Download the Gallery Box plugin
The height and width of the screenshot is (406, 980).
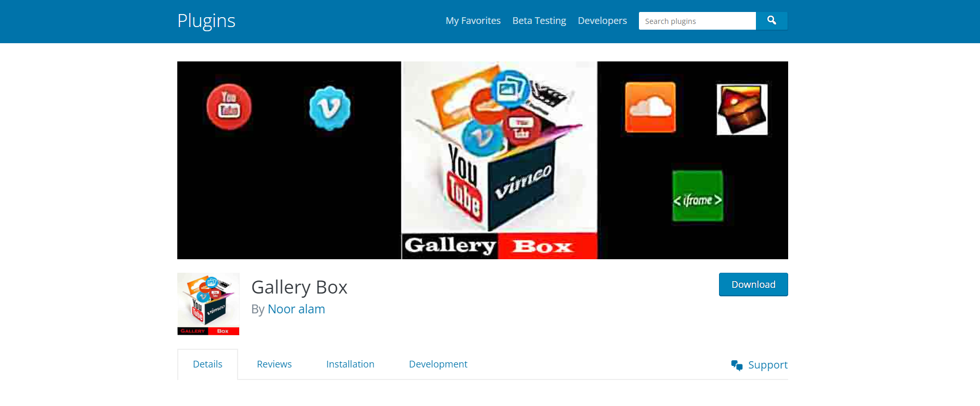point(753,284)
